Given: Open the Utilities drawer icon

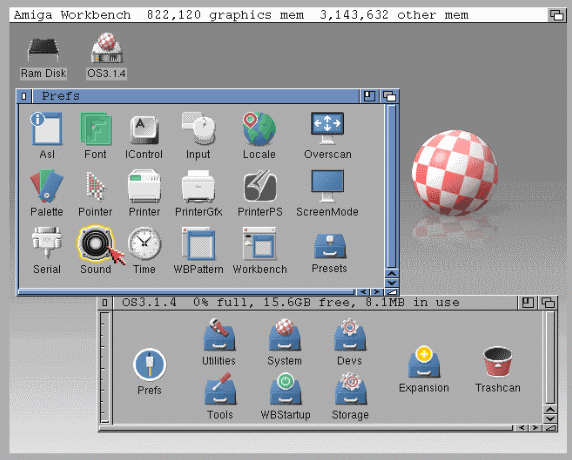Looking at the screenshot, I should 219,335.
